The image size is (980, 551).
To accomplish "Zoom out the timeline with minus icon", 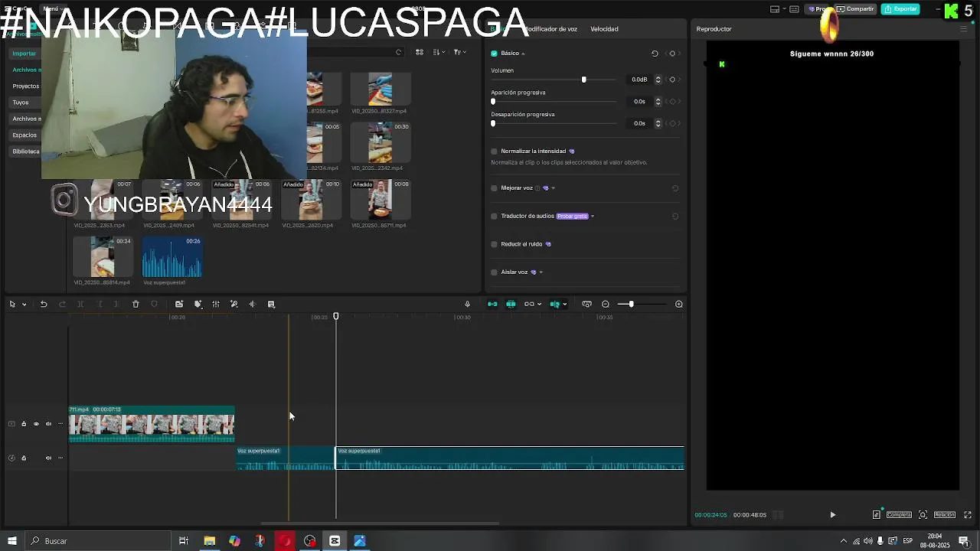I will [x=606, y=305].
